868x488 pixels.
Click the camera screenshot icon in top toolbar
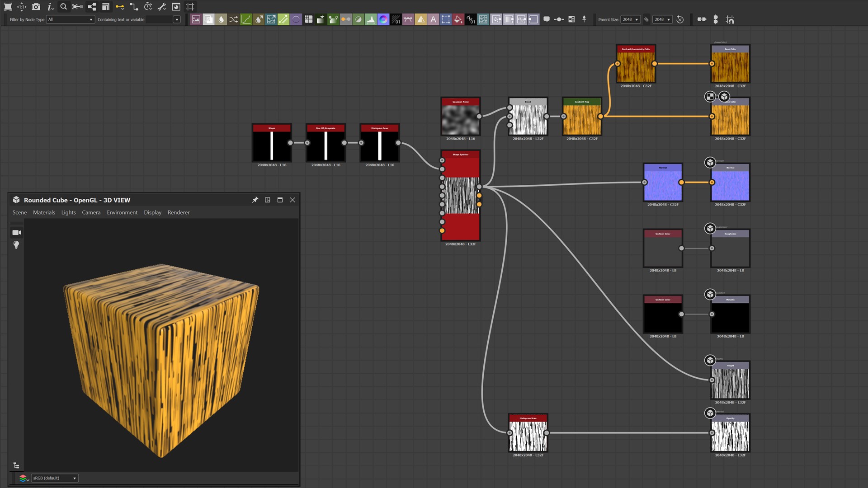point(36,7)
